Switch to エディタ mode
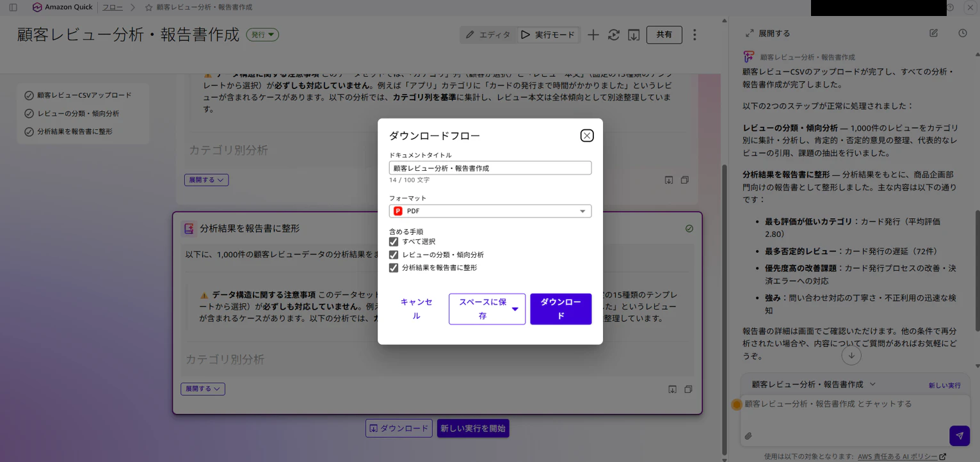This screenshot has height=462, width=980. point(488,35)
